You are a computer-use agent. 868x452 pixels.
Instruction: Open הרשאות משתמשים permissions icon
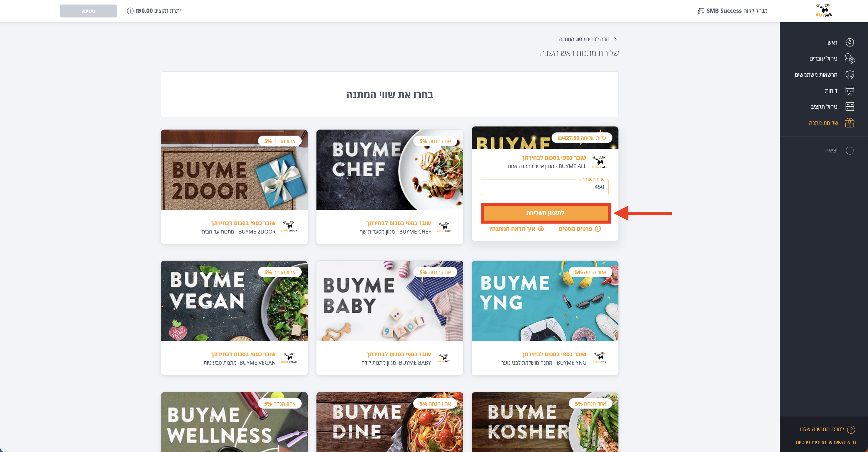click(850, 75)
